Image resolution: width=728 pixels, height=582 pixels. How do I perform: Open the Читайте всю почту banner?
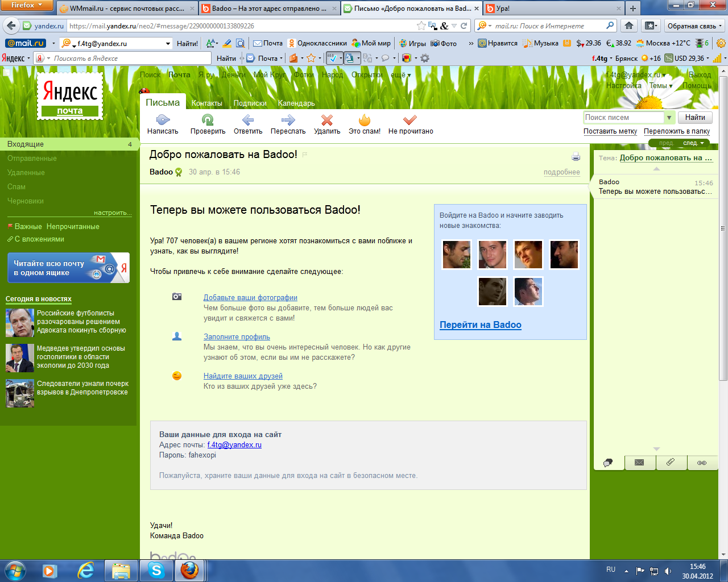68,268
